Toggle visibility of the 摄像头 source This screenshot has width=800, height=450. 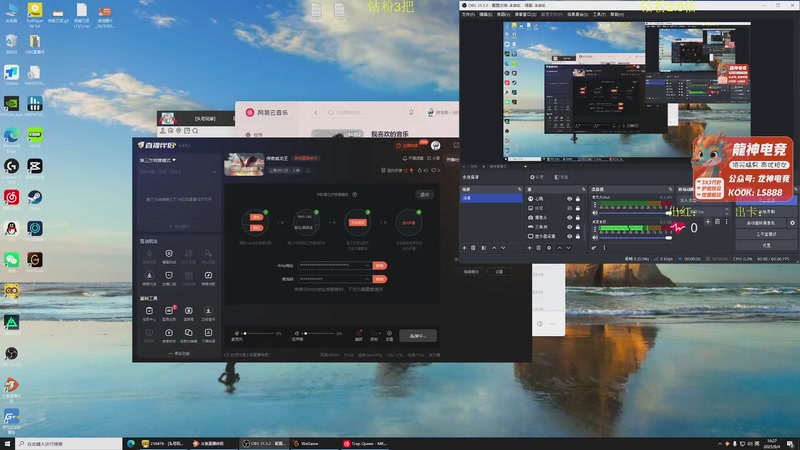pos(569,217)
